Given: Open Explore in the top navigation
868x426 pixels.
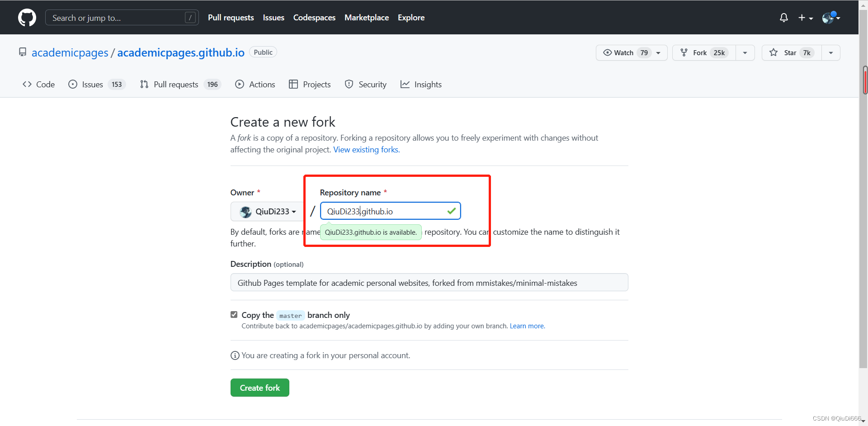Looking at the screenshot, I should [x=411, y=18].
